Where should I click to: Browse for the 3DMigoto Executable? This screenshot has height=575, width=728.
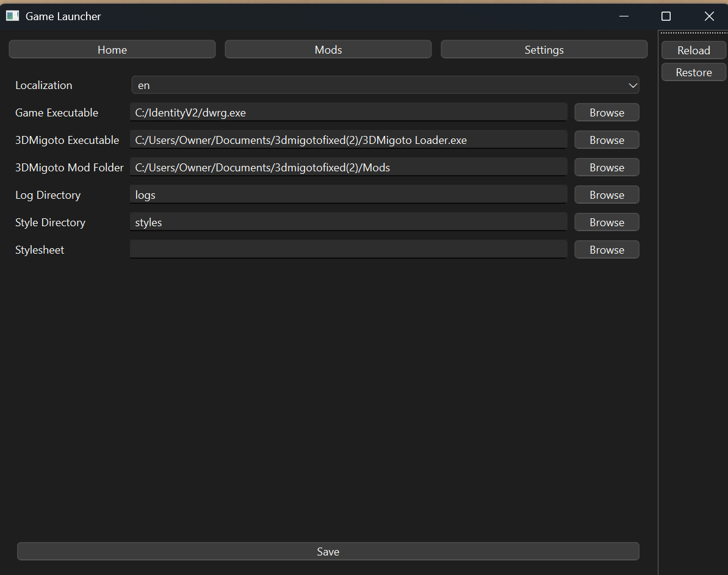click(x=606, y=140)
